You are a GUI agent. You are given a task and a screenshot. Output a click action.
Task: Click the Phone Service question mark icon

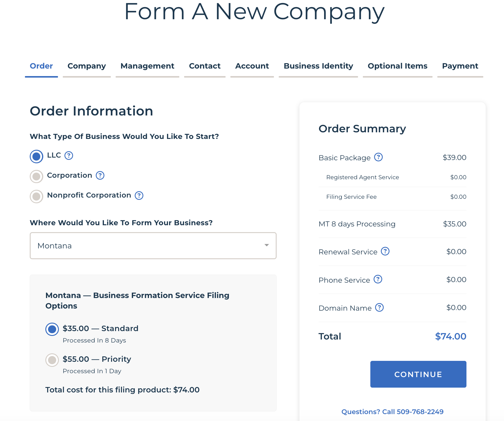378,279
